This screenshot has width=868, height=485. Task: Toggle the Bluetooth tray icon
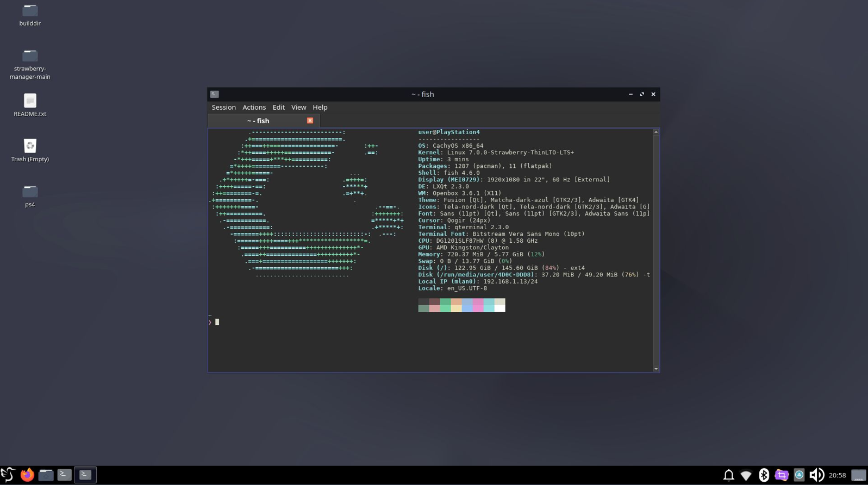(764, 475)
